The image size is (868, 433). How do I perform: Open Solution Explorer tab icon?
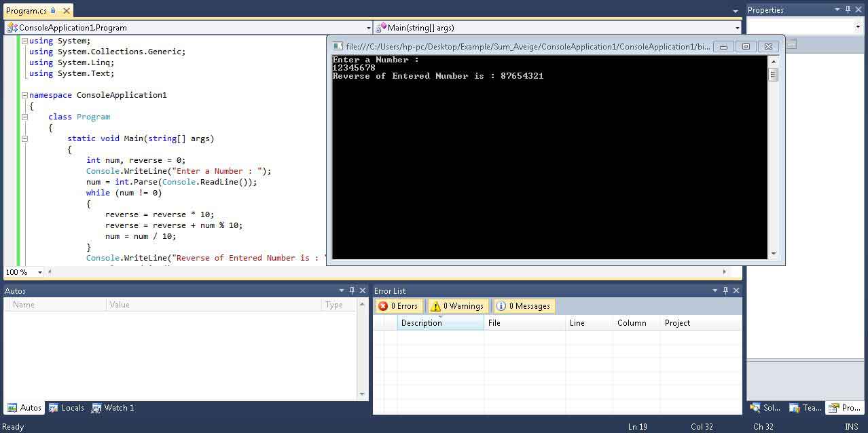(x=755, y=408)
